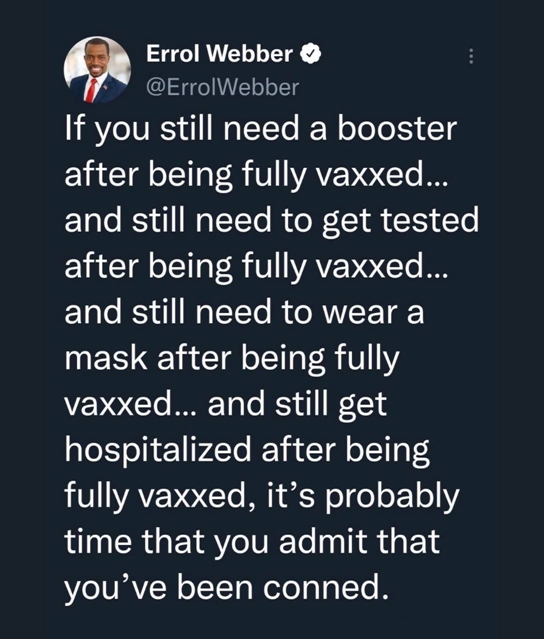Click the tweet's opening word "If"
The image size is (544, 639).
(x=74, y=129)
